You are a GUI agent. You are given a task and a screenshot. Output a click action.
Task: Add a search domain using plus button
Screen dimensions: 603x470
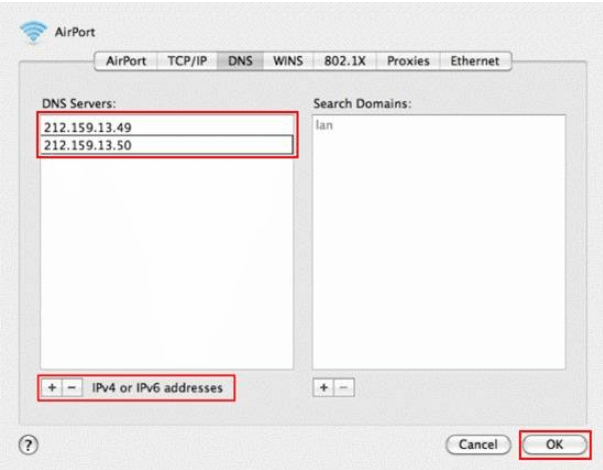324,386
